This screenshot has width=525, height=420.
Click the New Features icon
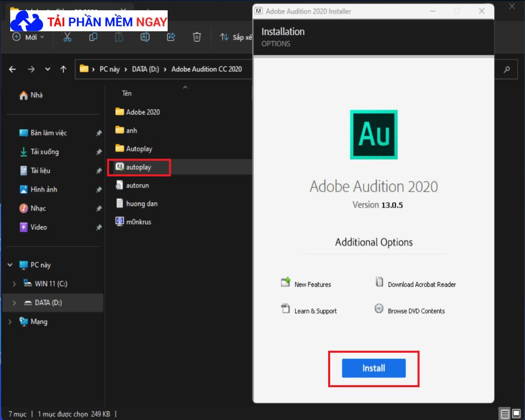[286, 283]
